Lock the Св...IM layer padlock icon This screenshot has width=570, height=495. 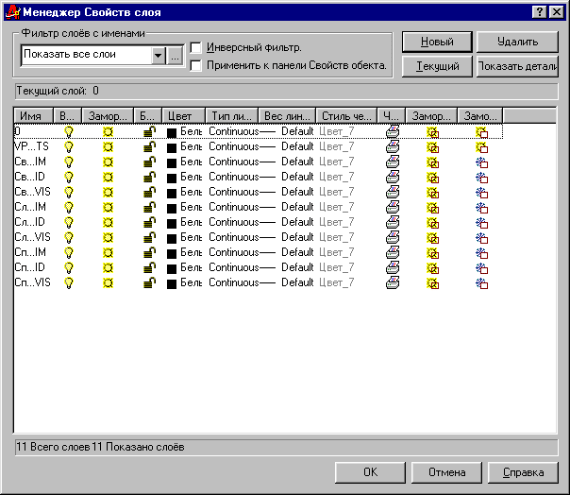(149, 162)
